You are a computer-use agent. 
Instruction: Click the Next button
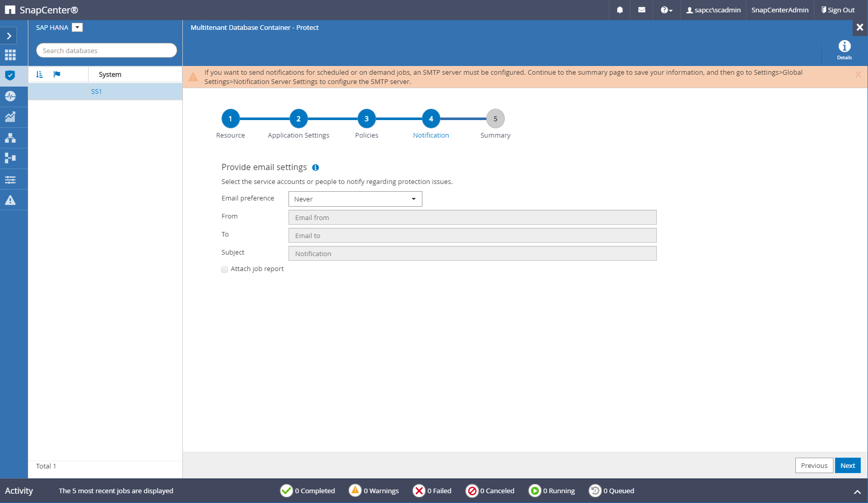click(x=848, y=465)
